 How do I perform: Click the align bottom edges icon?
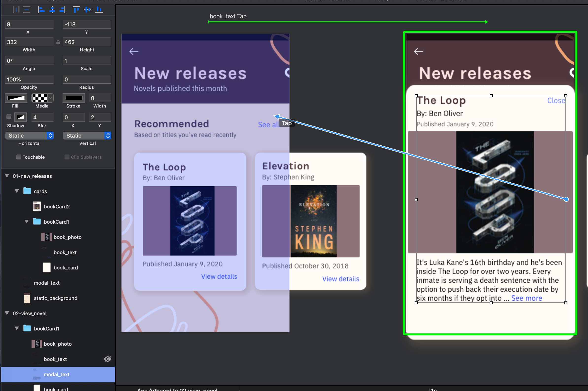click(x=99, y=10)
